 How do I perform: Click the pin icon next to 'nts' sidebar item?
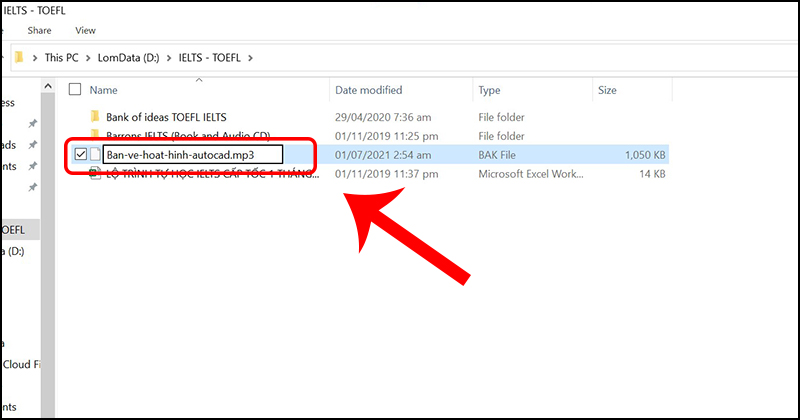[33, 166]
